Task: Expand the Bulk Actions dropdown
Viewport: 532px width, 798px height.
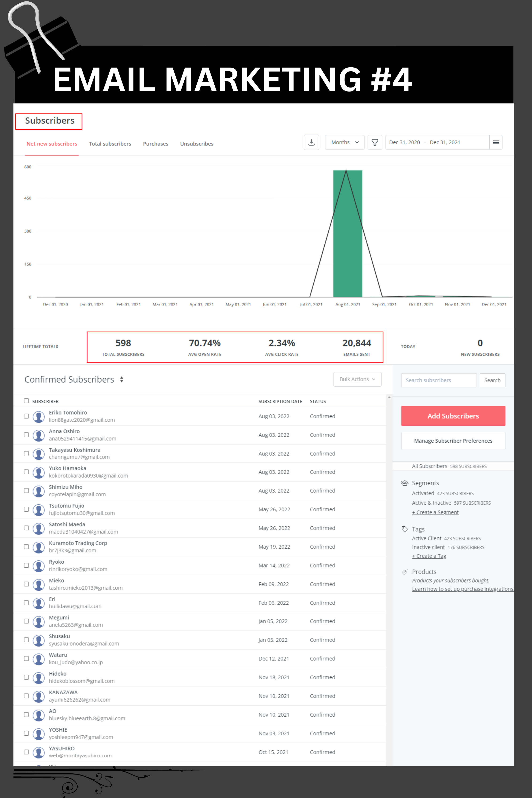Action: tap(357, 379)
